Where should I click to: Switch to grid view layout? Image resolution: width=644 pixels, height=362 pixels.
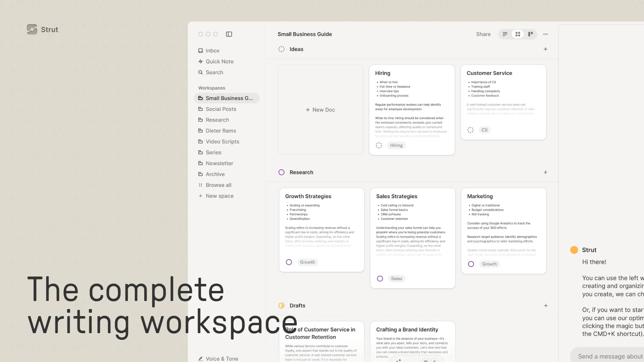coord(518,34)
